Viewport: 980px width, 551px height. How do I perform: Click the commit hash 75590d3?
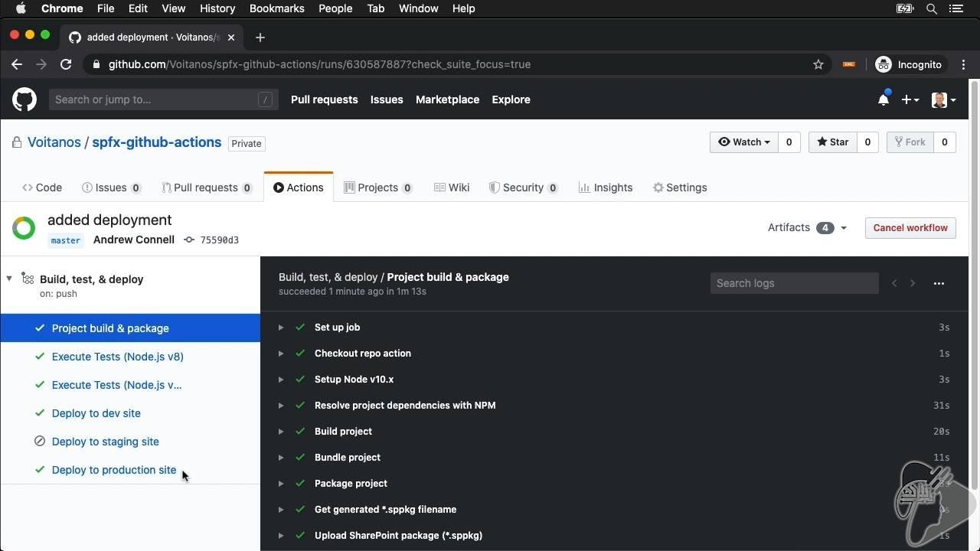click(219, 240)
